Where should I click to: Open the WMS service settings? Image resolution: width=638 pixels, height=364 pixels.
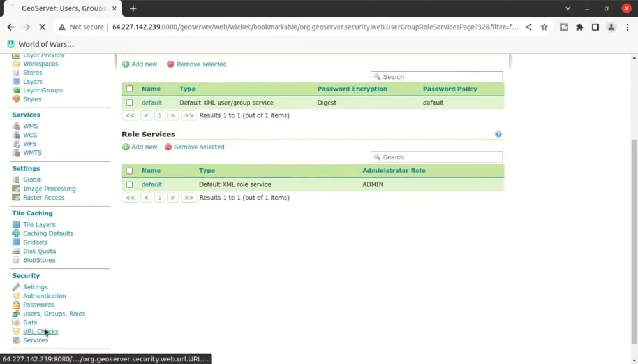(x=31, y=126)
